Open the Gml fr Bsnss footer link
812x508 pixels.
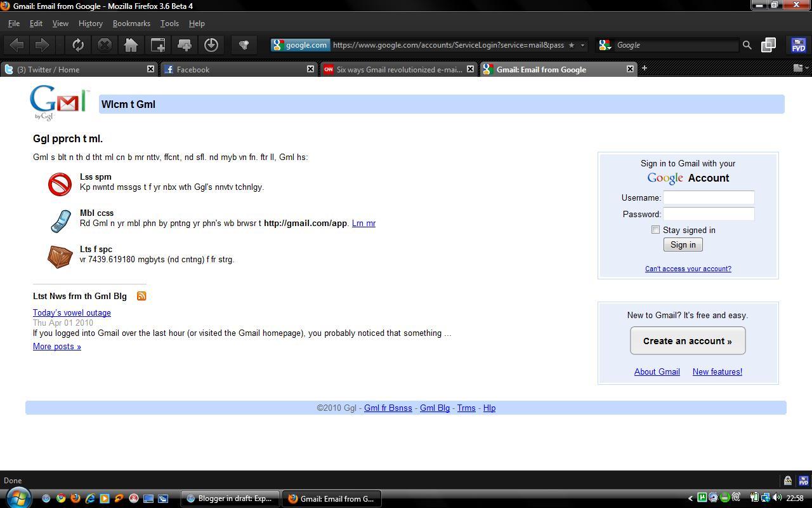click(x=388, y=408)
